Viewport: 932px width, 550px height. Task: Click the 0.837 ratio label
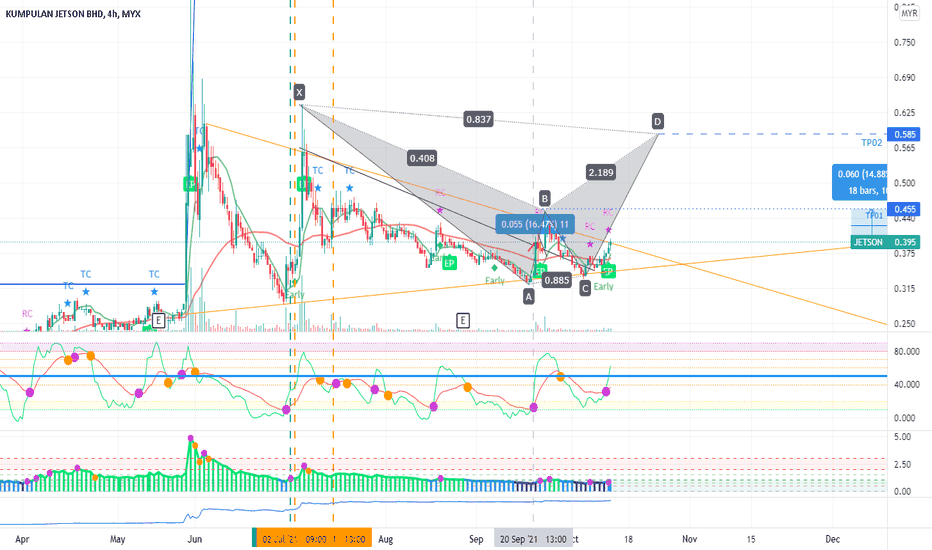coord(478,120)
